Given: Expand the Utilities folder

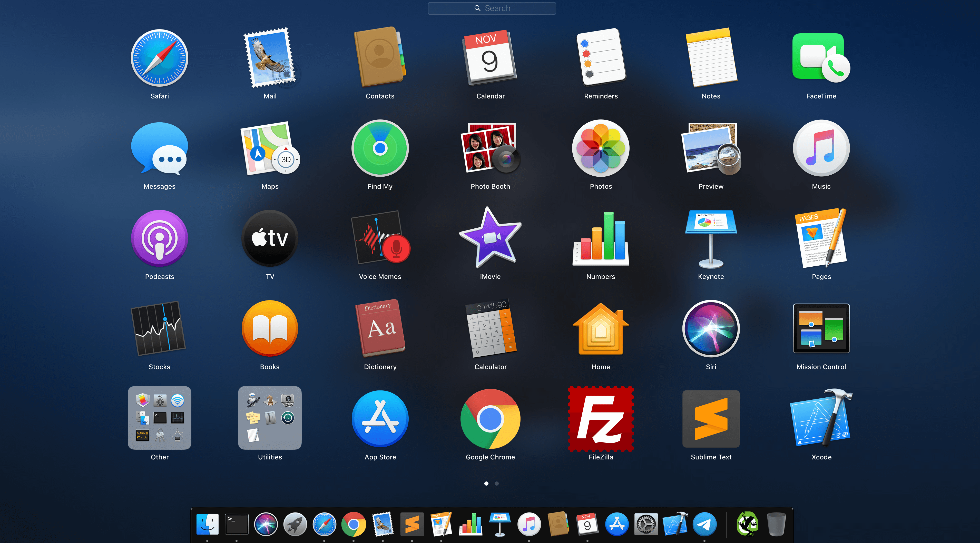Looking at the screenshot, I should (x=270, y=418).
